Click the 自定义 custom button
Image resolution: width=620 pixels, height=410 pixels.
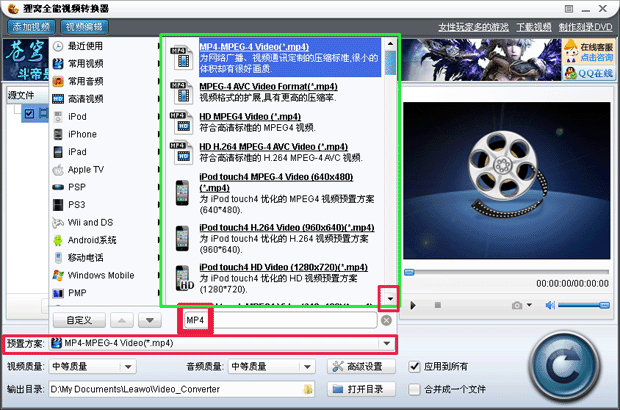pos(79,320)
